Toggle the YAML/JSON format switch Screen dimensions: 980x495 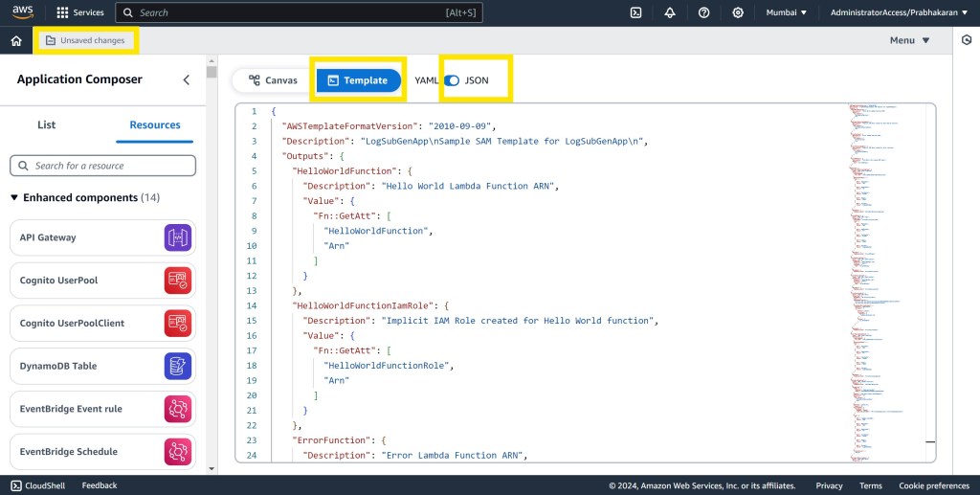(452, 80)
